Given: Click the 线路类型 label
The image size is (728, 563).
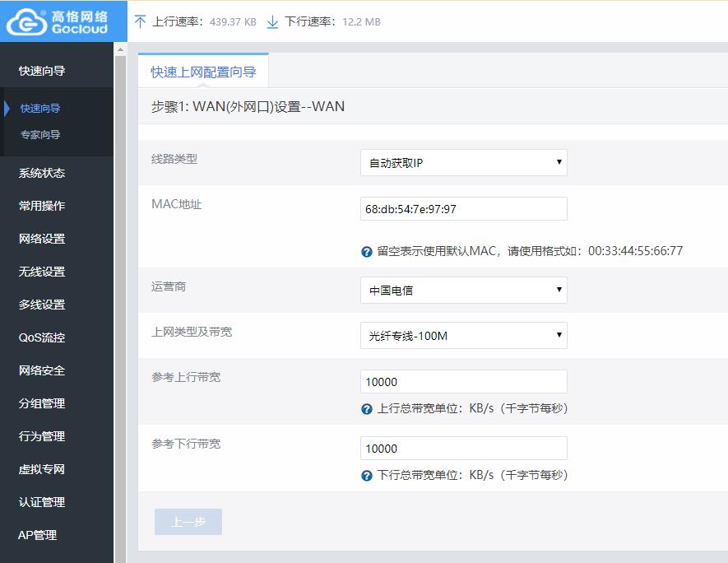Looking at the screenshot, I should click(174, 159).
